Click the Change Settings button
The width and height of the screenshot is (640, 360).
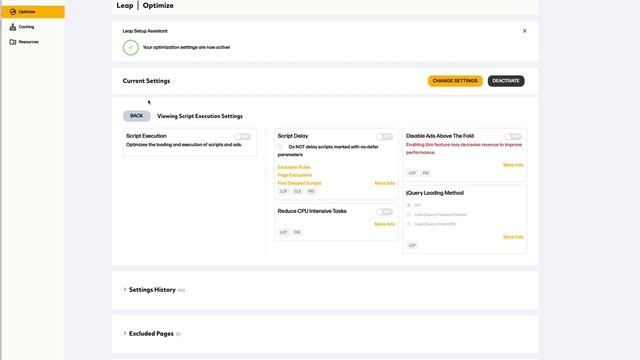pyautogui.click(x=455, y=81)
